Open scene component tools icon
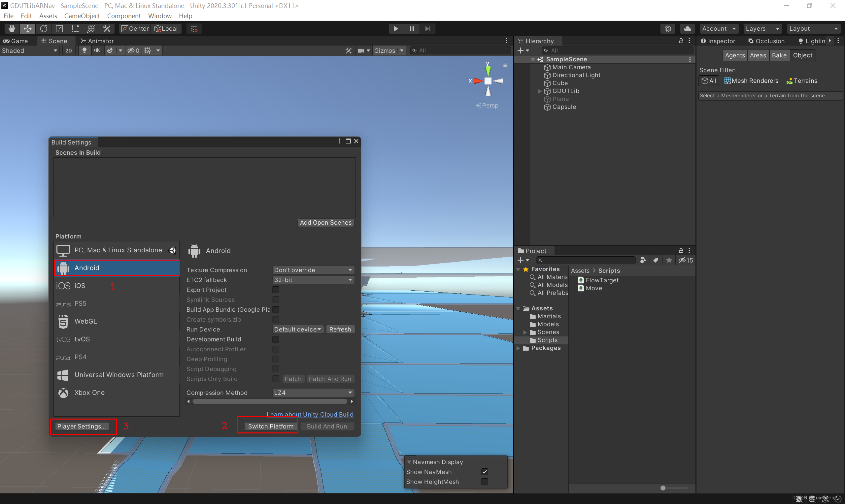The image size is (845, 504). 348,50
